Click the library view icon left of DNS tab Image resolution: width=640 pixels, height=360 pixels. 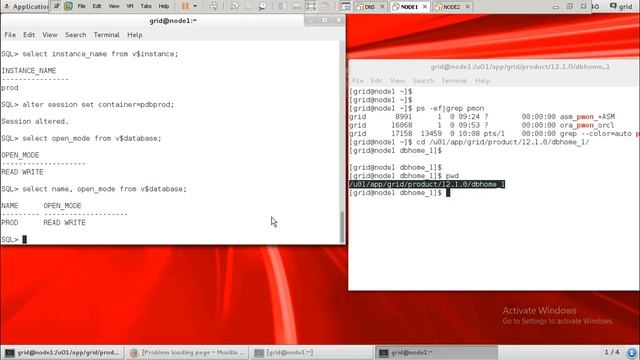point(345,6)
